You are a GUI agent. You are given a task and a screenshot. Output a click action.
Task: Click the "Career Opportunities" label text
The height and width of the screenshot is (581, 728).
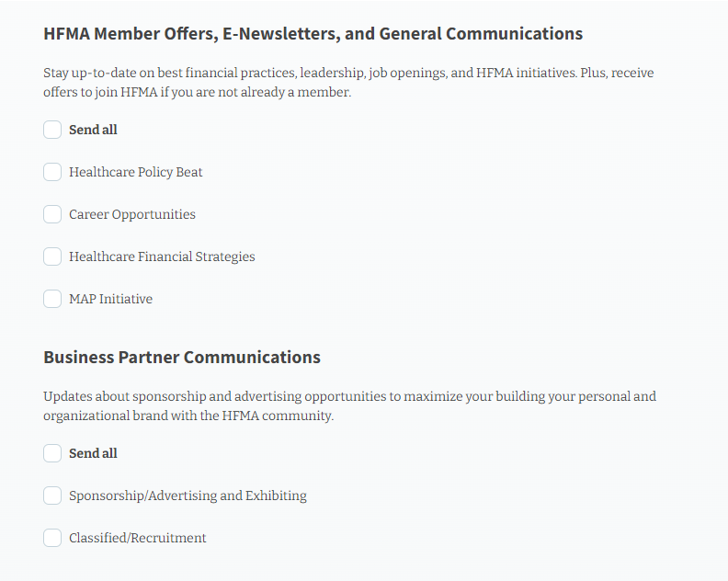point(131,214)
